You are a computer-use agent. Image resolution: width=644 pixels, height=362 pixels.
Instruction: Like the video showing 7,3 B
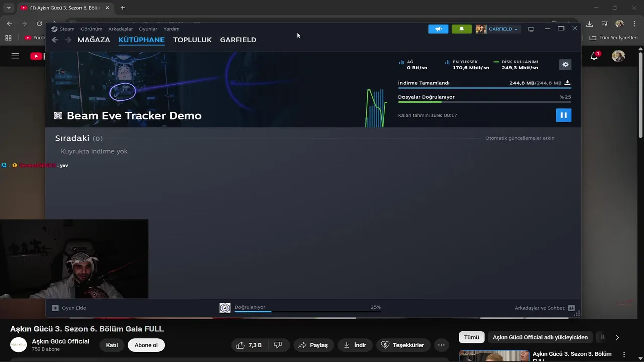(x=249, y=345)
